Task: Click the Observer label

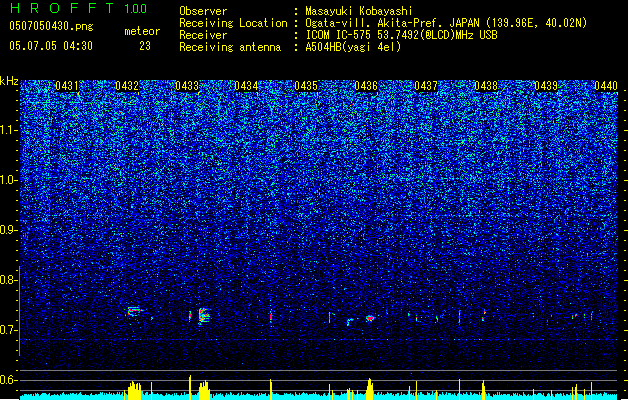Action: [203, 11]
